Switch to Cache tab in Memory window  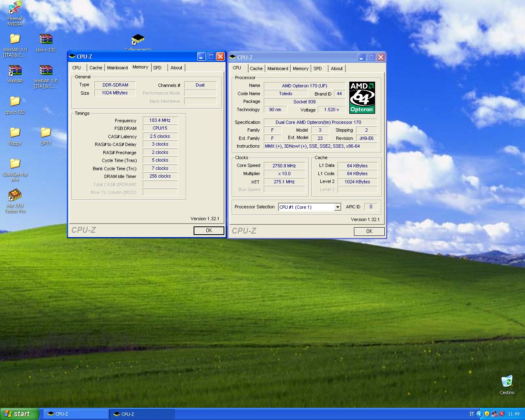click(96, 68)
